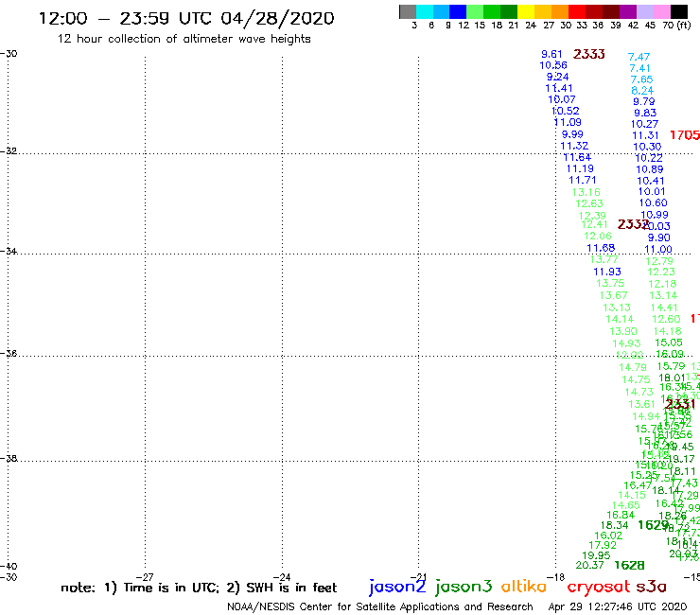Click the wave height value 12.06
Screen dimensions: 700x615
click(x=597, y=236)
